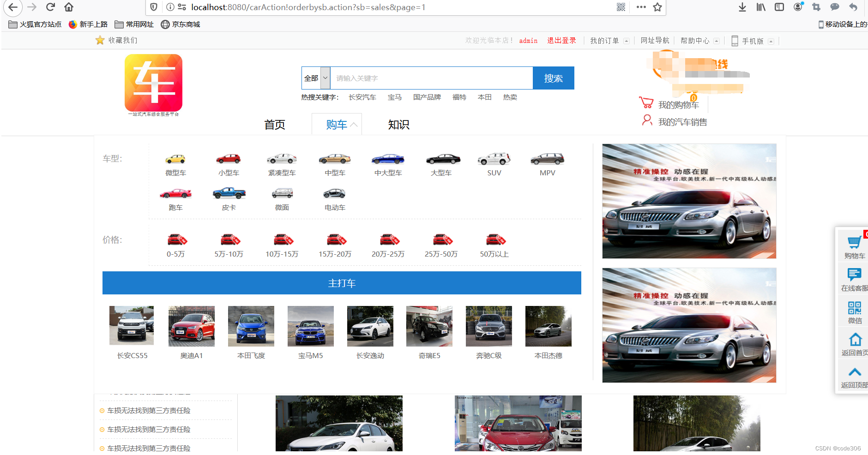868x455 pixels.
Task: Click hot keyword 福特
Action: 459,97
